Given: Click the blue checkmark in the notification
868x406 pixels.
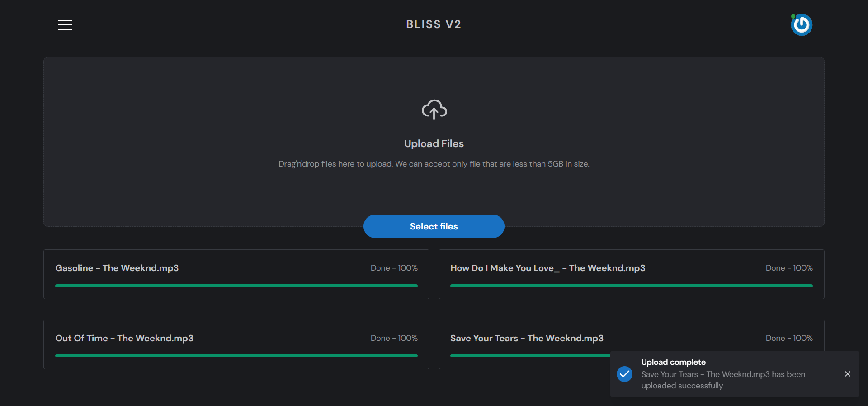Looking at the screenshot, I should (x=624, y=374).
